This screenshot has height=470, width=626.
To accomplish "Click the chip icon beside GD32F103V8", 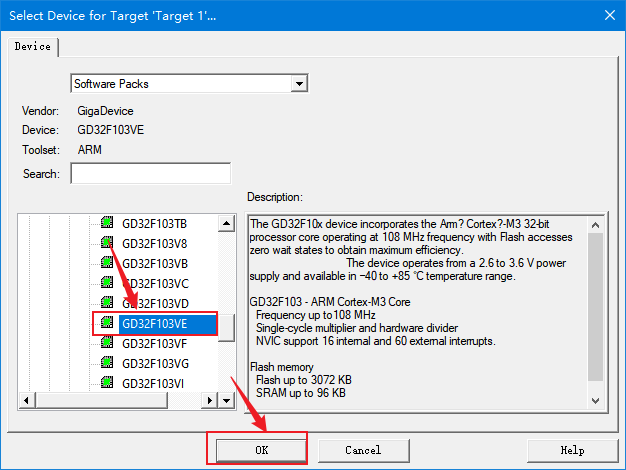I will point(107,242).
